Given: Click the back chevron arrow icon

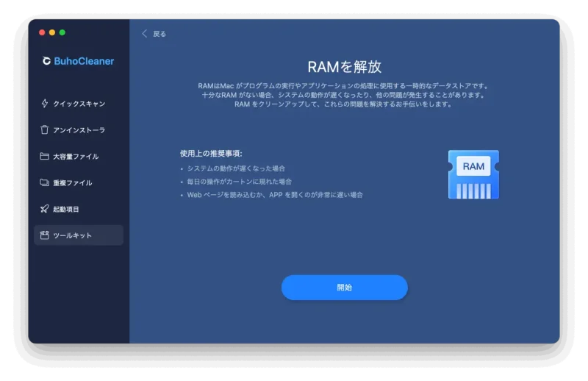Looking at the screenshot, I should pyautogui.click(x=144, y=34).
